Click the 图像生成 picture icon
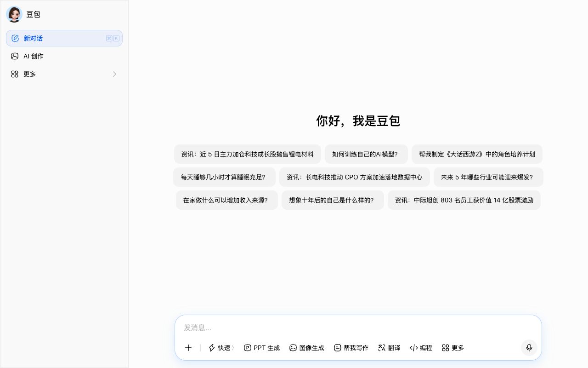 [x=293, y=348]
